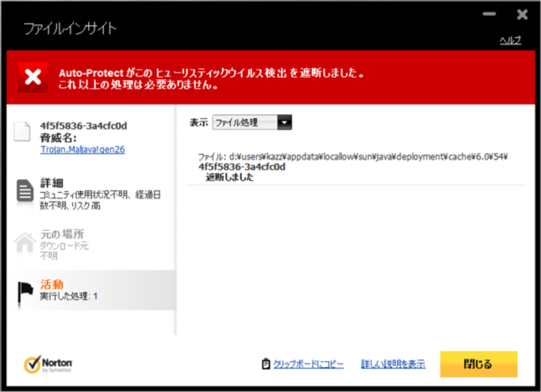Click the コミュニティ使用状況不明 details text
The width and height of the screenshot is (541, 392).
coord(100,200)
